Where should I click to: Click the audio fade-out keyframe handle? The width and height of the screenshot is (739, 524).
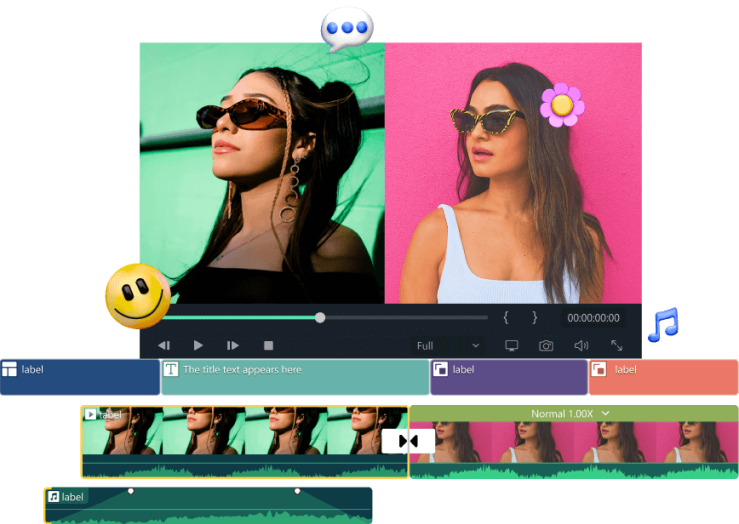(x=297, y=491)
